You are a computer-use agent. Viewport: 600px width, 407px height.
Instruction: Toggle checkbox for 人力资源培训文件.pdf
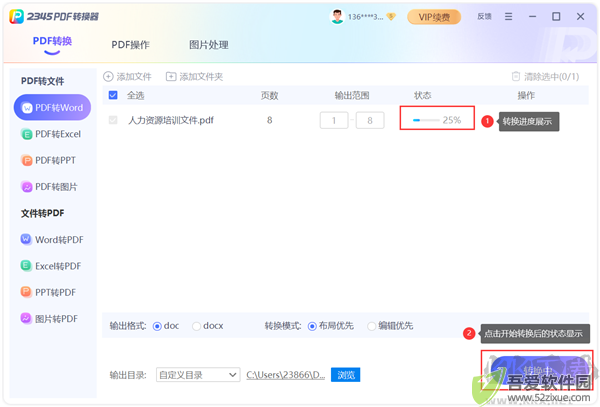click(113, 120)
